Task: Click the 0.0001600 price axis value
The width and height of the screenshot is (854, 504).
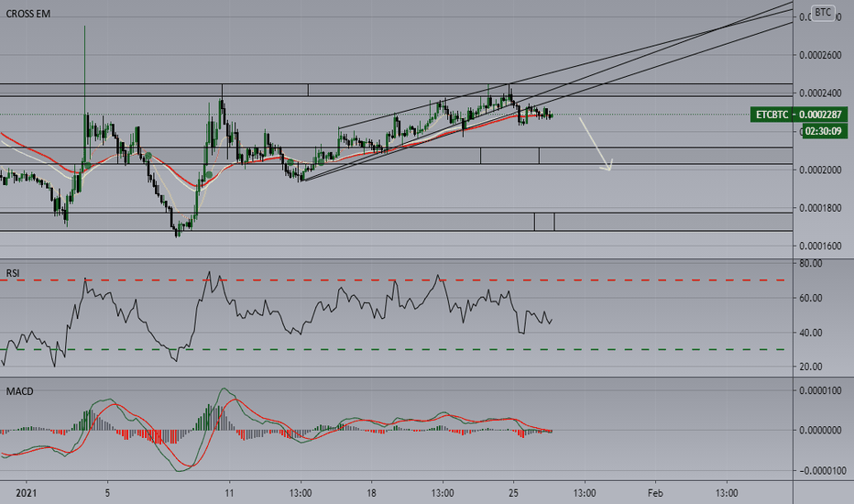Action: tap(820, 247)
